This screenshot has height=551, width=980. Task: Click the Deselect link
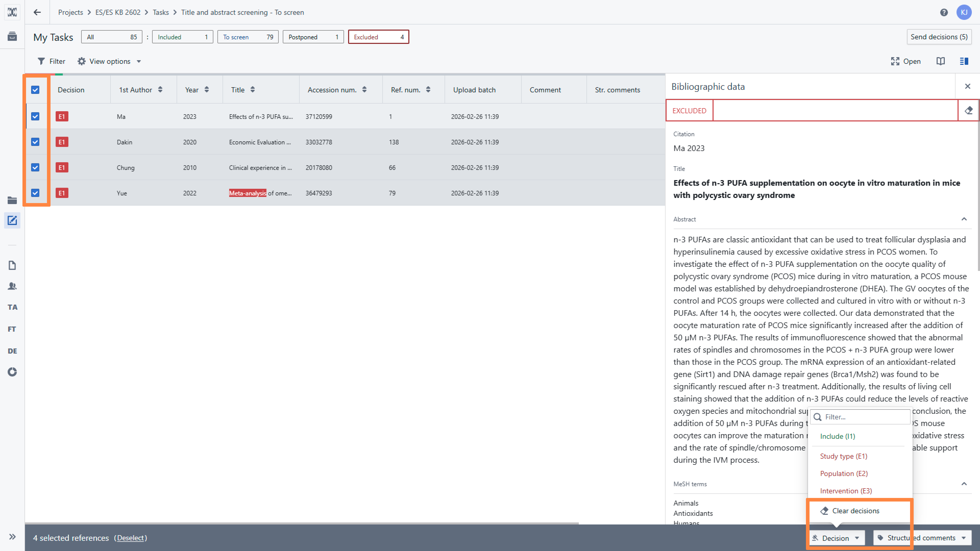pos(130,538)
